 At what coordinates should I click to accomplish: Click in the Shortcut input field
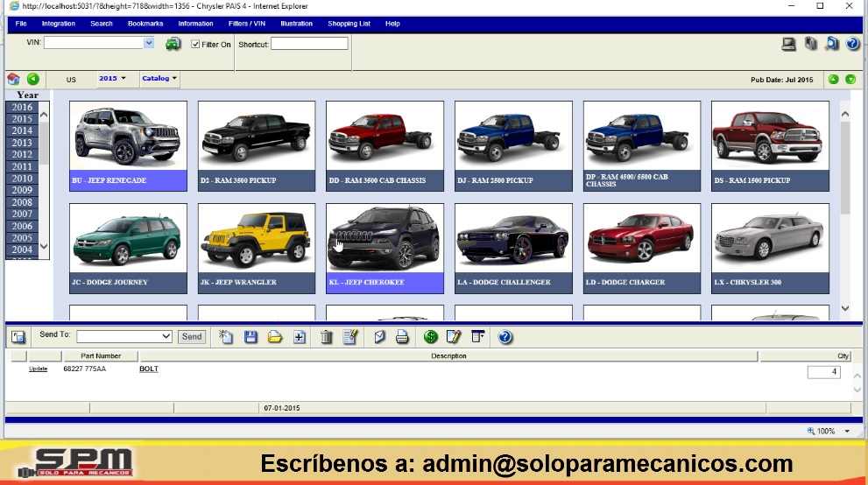point(309,44)
